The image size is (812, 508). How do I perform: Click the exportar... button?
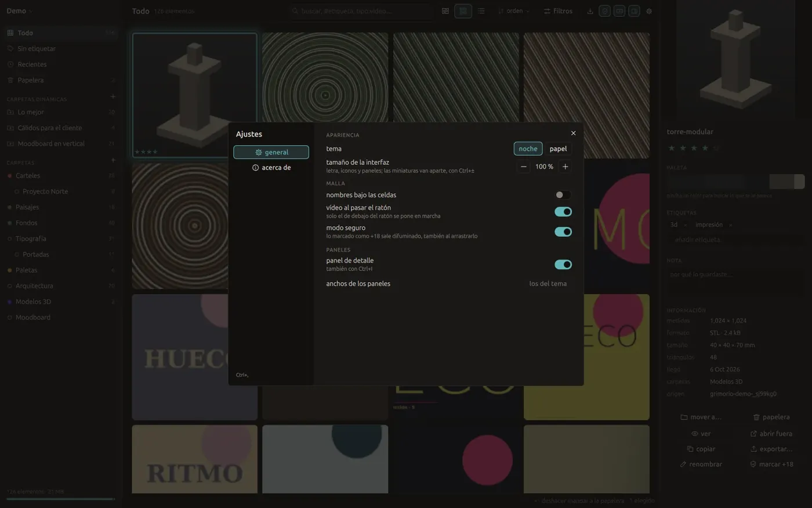[771, 449]
